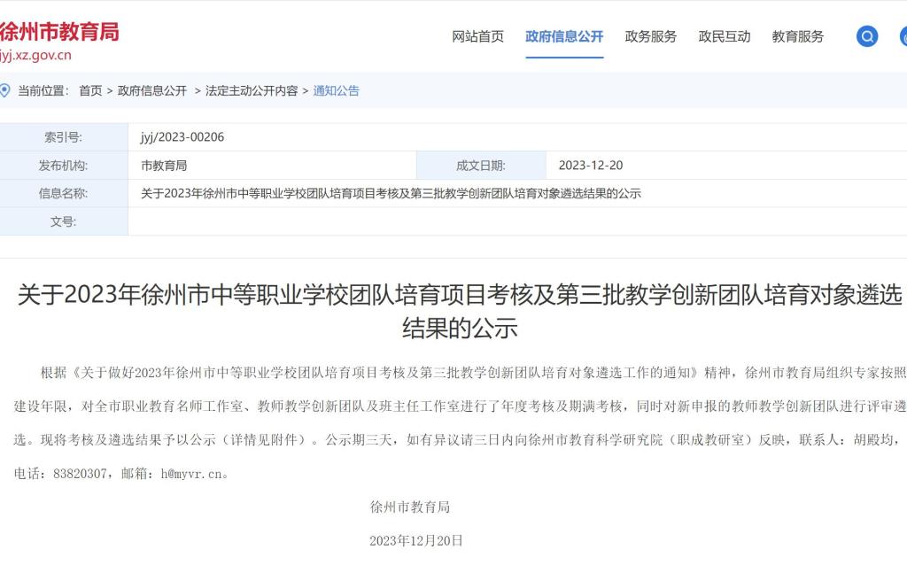Screen dimensions: 907x588
Task: Click the blue search icon
Action: click(866, 36)
